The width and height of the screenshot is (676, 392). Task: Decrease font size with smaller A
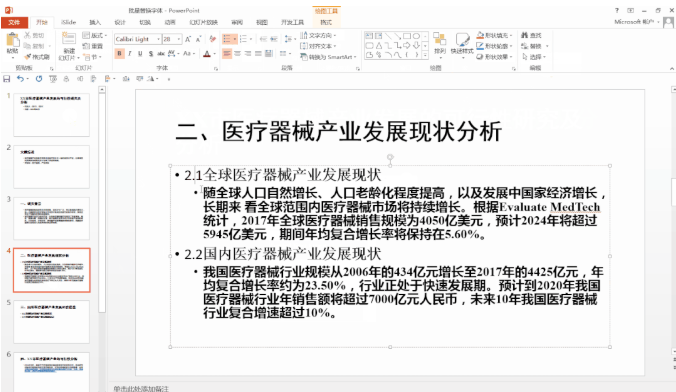coord(198,39)
